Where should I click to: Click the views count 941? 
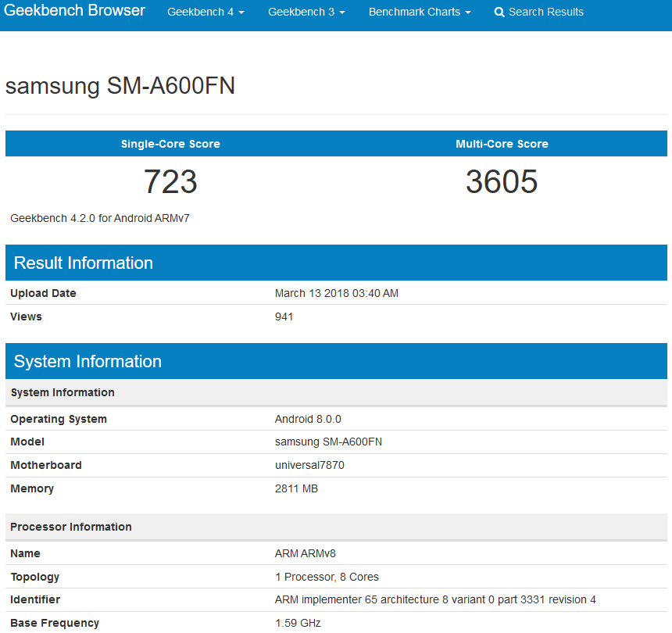click(284, 316)
